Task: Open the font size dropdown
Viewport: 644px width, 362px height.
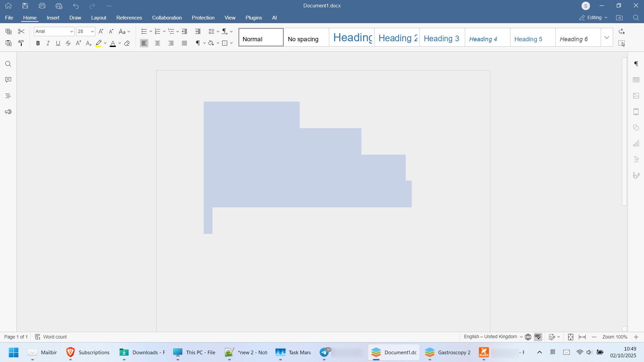Action: [x=92, y=32]
